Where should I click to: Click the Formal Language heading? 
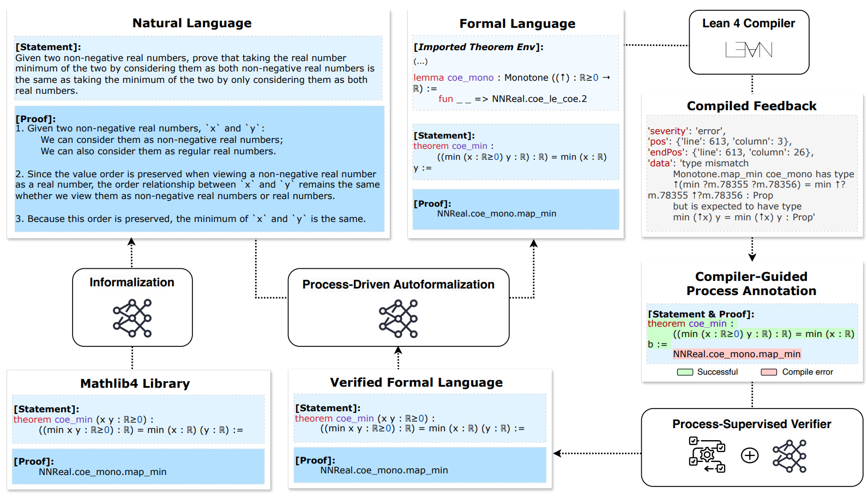coord(517,23)
